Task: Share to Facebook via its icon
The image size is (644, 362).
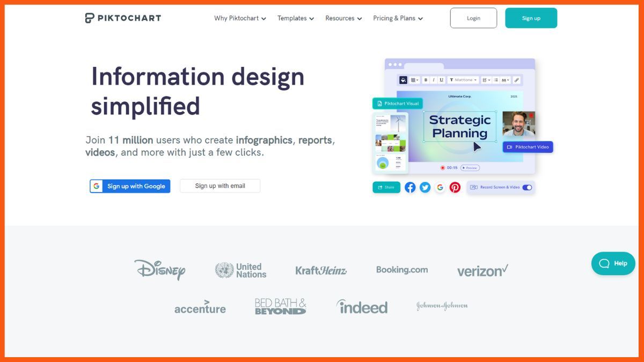Action: 410,187
